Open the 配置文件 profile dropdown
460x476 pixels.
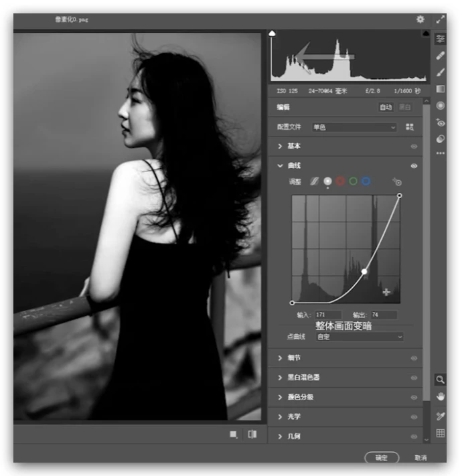tap(354, 127)
